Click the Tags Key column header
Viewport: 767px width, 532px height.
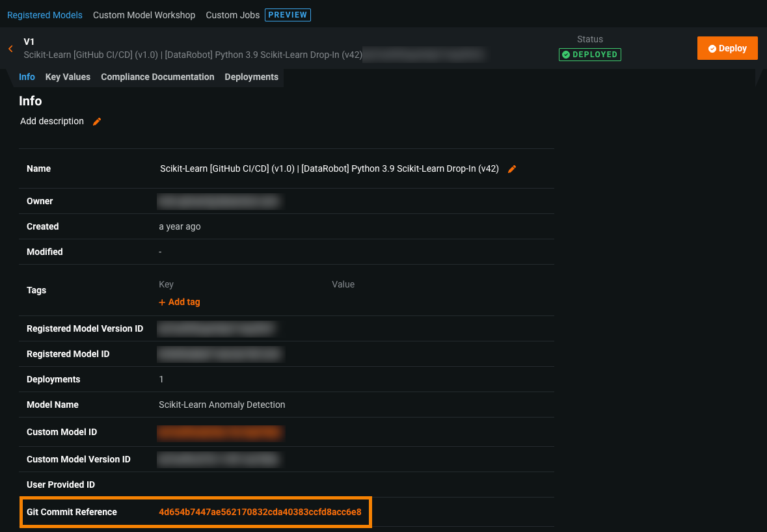coord(166,285)
